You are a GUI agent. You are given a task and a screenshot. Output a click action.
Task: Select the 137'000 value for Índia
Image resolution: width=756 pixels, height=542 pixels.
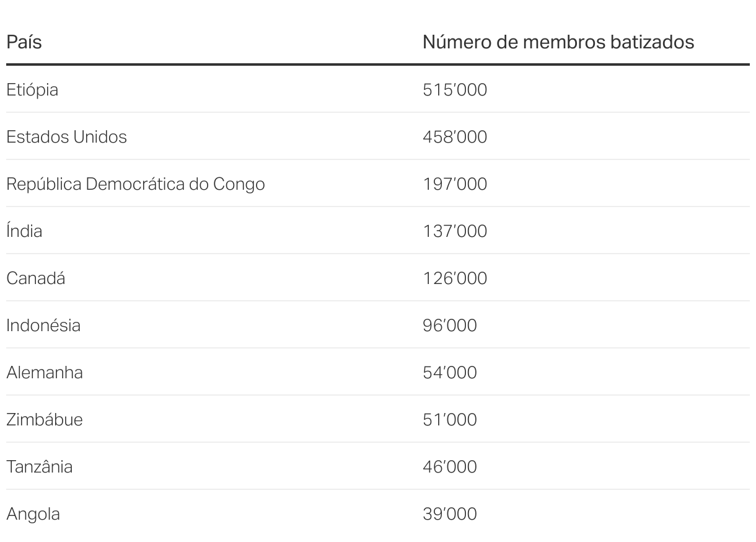(x=455, y=231)
